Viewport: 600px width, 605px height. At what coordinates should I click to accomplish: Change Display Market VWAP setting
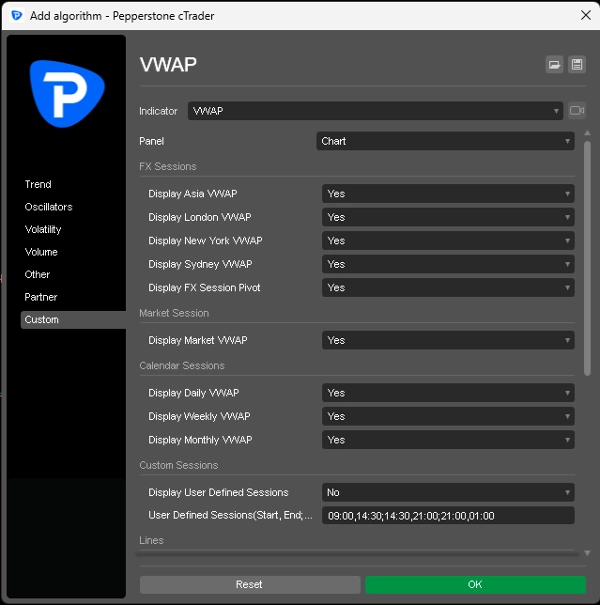tap(448, 340)
